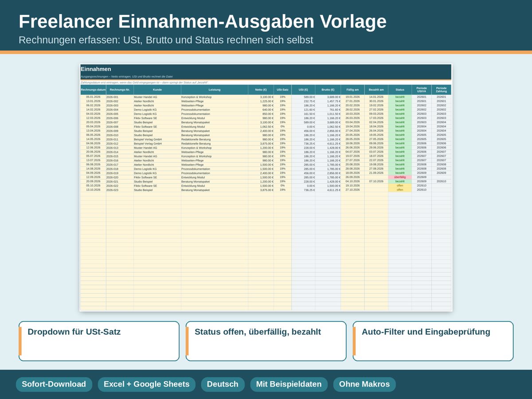
Task: Select the Rechnungs-datum column header
Action: pos(93,90)
